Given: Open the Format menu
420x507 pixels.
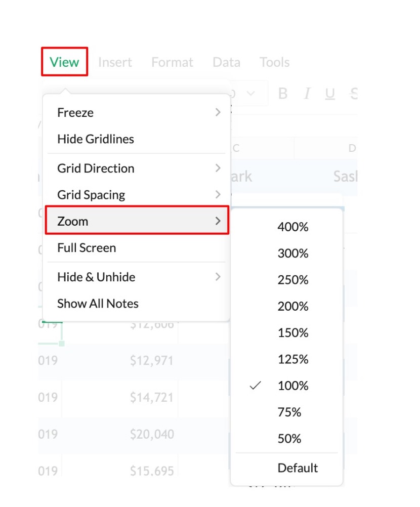Looking at the screenshot, I should (x=172, y=62).
